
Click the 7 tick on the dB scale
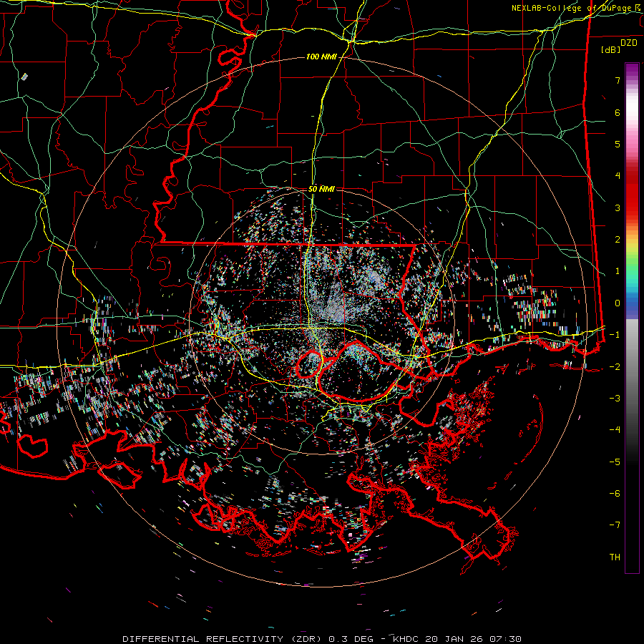618,80
